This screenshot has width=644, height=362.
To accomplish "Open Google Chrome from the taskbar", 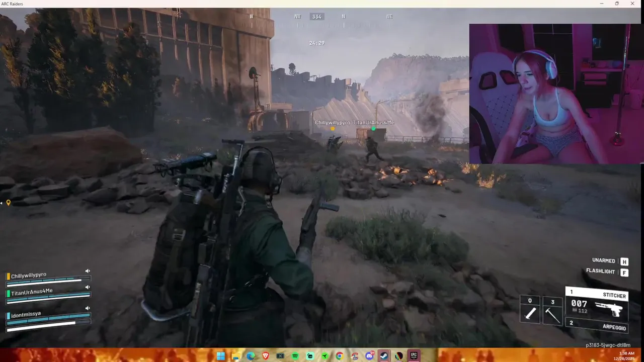I will click(x=340, y=356).
